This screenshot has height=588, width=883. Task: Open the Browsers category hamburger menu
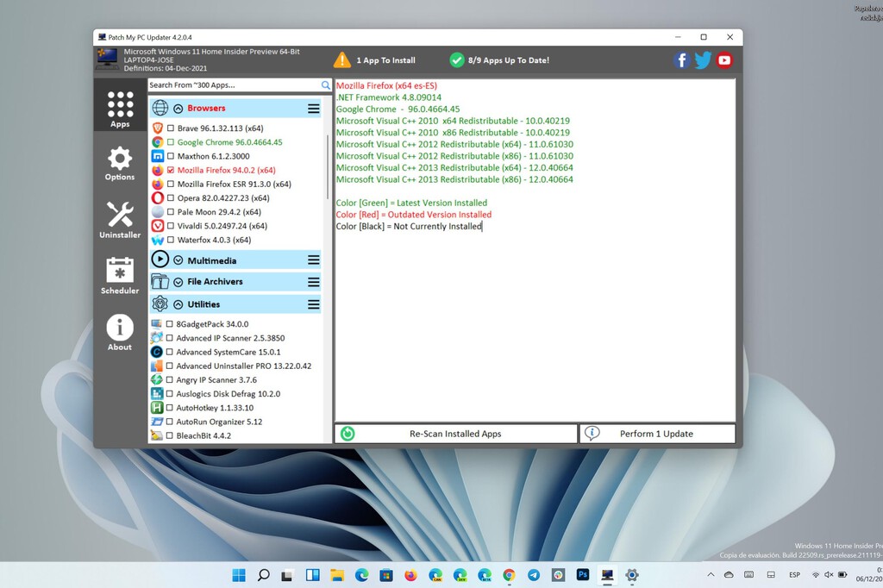tap(314, 109)
